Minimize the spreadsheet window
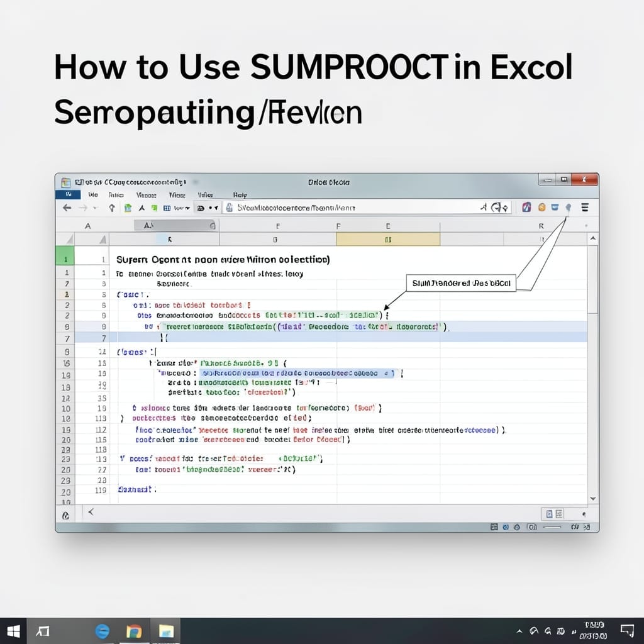 pos(547,180)
